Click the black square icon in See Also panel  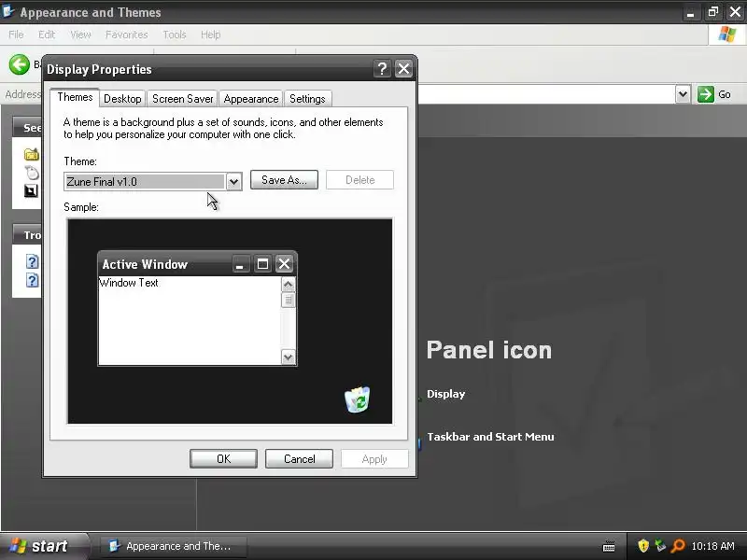point(31,191)
